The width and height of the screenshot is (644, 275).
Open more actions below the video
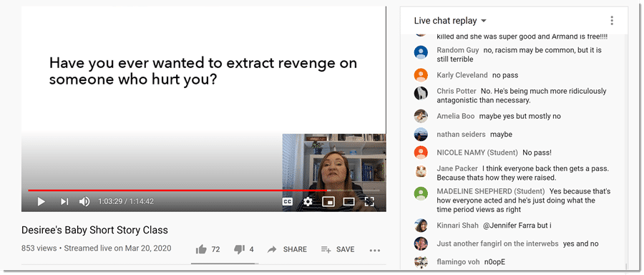click(375, 249)
